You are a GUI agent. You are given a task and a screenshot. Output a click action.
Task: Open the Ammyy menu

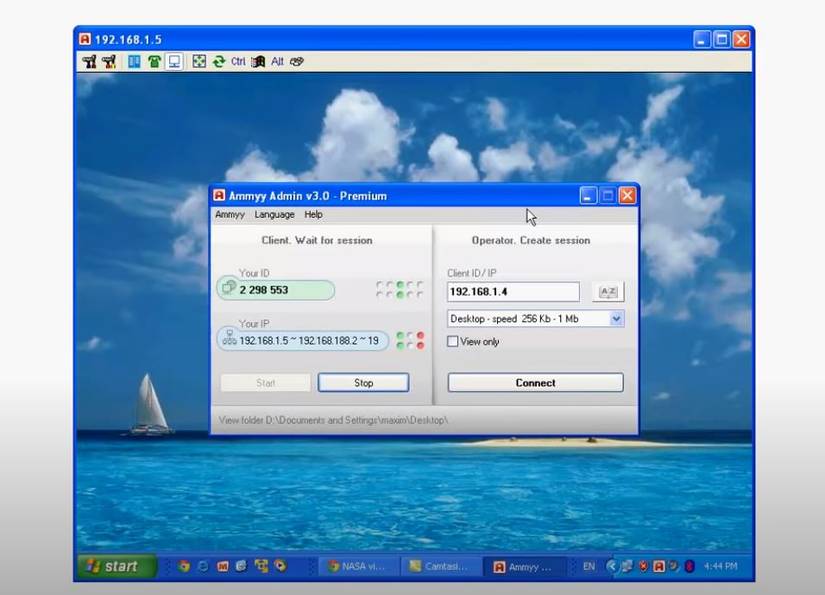click(229, 214)
